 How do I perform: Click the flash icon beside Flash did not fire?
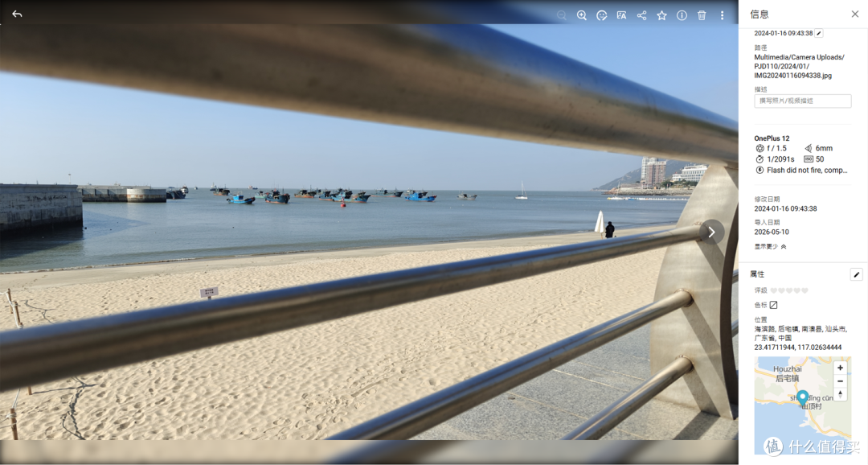759,170
